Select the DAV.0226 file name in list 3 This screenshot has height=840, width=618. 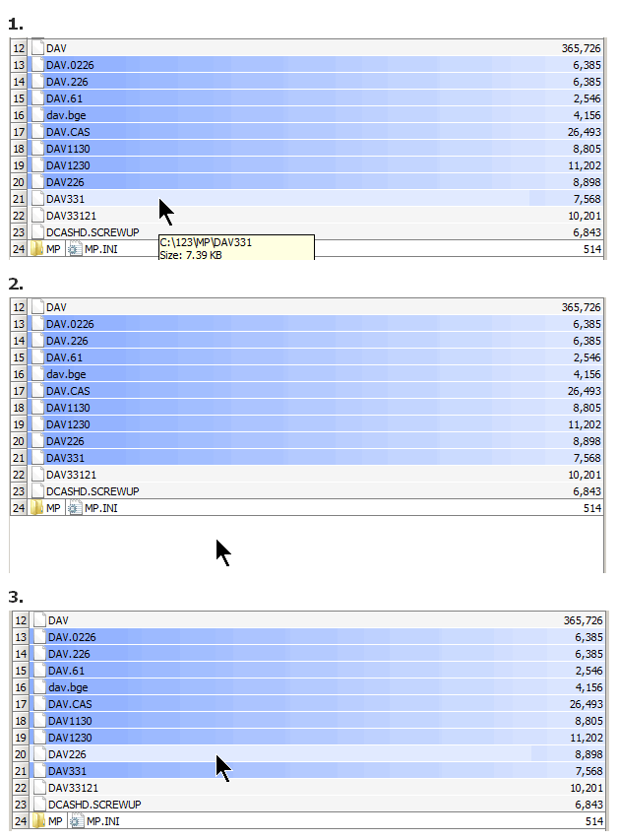(x=72, y=637)
